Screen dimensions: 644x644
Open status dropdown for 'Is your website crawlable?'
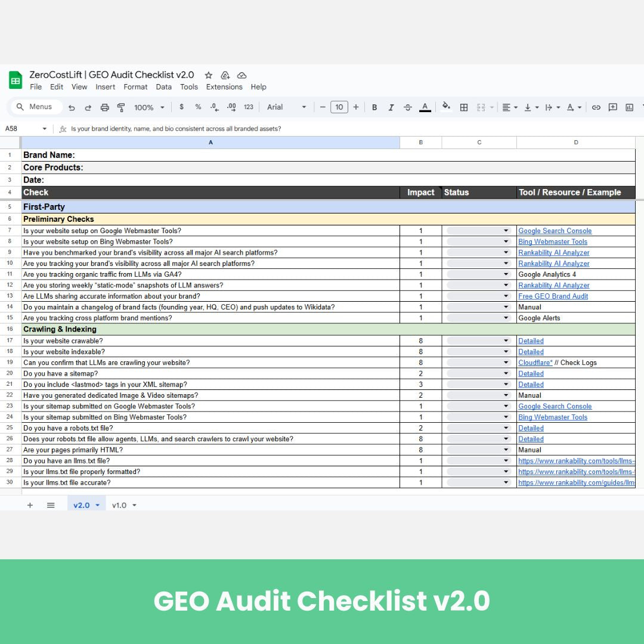tap(506, 341)
